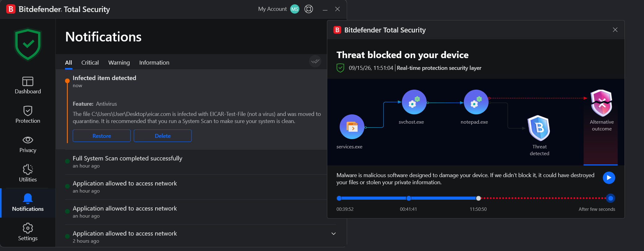
Task: Open the support lifebuoy icon
Action: [x=309, y=9]
